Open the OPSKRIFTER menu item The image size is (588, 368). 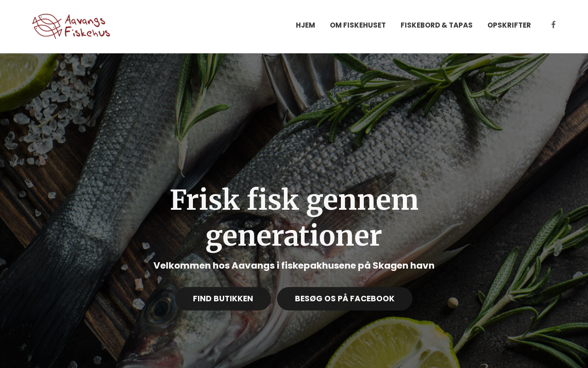pyautogui.click(x=509, y=25)
